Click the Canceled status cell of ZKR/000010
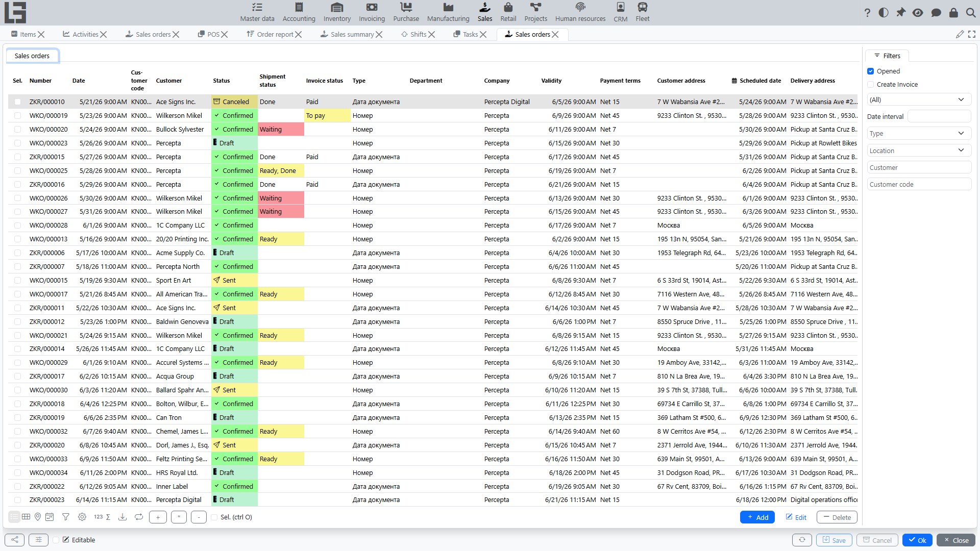 [x=234, y=102]
